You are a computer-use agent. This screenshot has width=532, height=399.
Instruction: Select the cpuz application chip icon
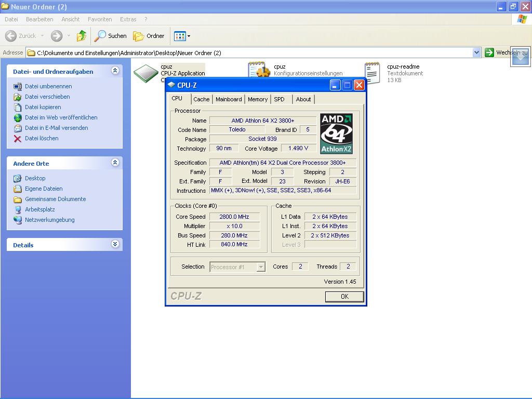click(x=146, y=73)
